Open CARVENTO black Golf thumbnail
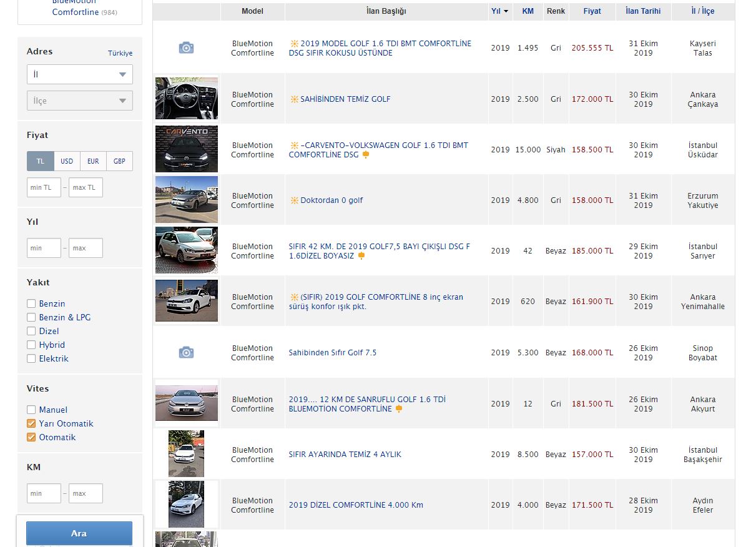 (187, 149)
